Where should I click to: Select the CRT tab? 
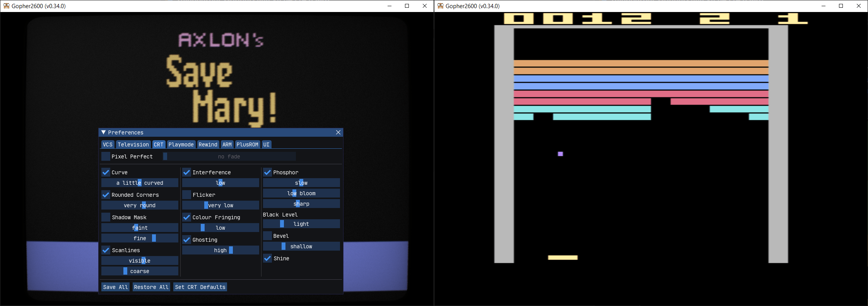[159, 144]
